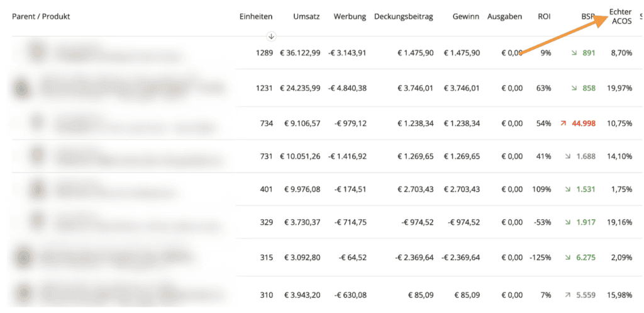The image size is (644, 313).
Task: Click the sort arrow under Einheiten
Action: pos(271,37)
